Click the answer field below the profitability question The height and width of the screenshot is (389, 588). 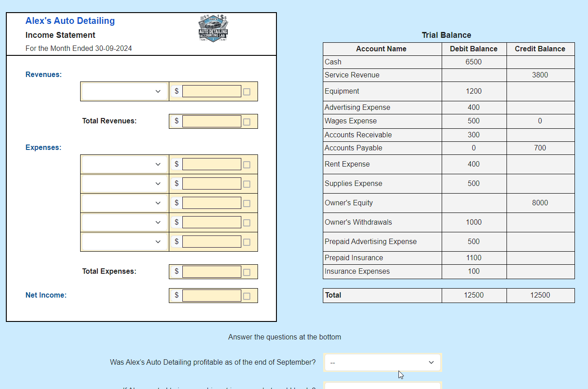click(x=382, y=386)
